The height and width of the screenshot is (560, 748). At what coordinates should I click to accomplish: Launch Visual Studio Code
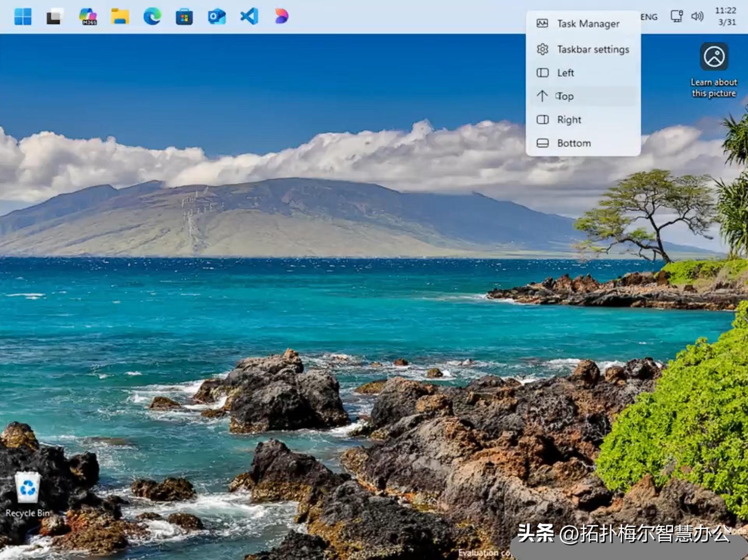(250, 16)
